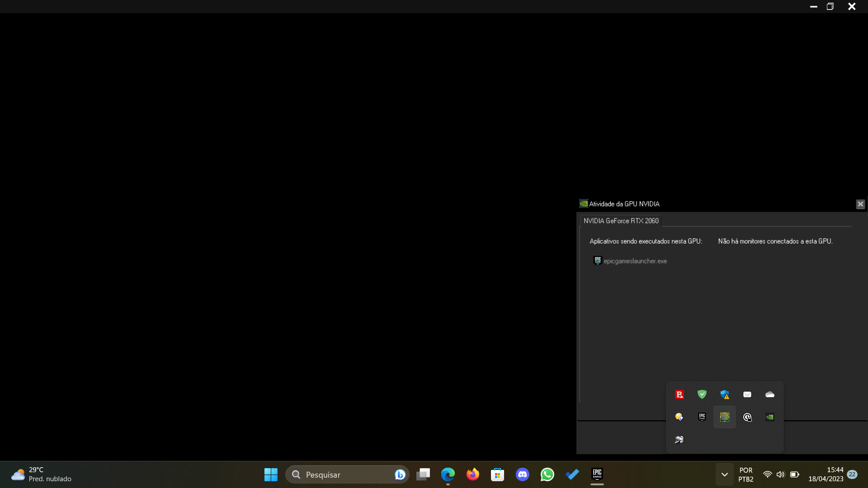Viewport: 868px width, 488px height.
Task: Close the Atividade da GPU NVIDIA panel
Action: click(x=860, y=204)
